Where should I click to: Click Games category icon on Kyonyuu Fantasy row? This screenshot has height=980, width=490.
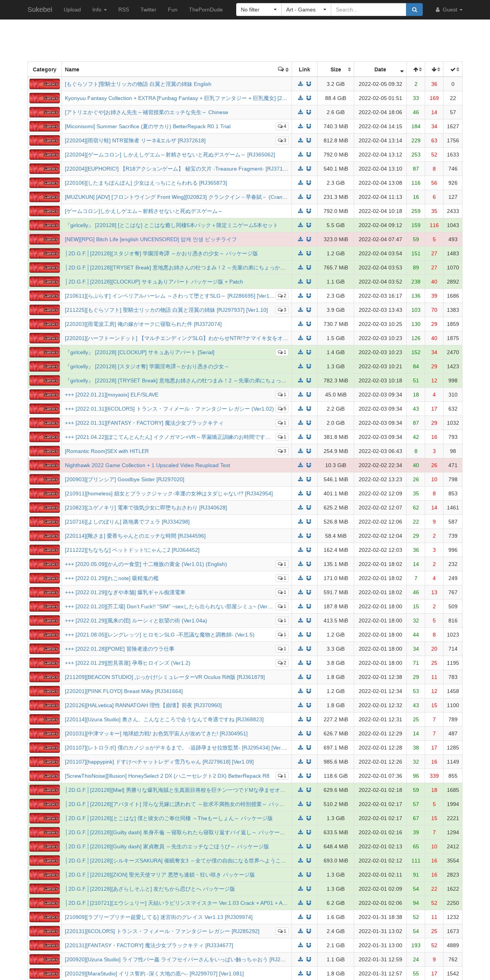tap(45, 98)
